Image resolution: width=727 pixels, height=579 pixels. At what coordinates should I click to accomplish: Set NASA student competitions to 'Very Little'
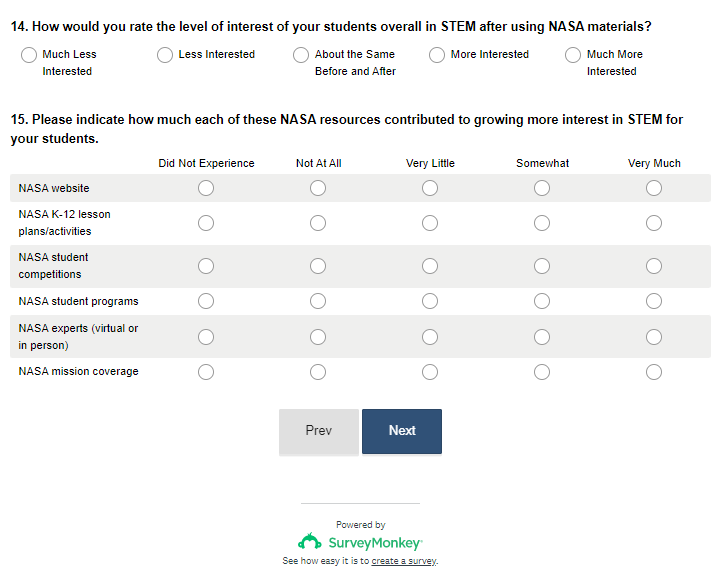pyautogui.click(x=430, y=266)
